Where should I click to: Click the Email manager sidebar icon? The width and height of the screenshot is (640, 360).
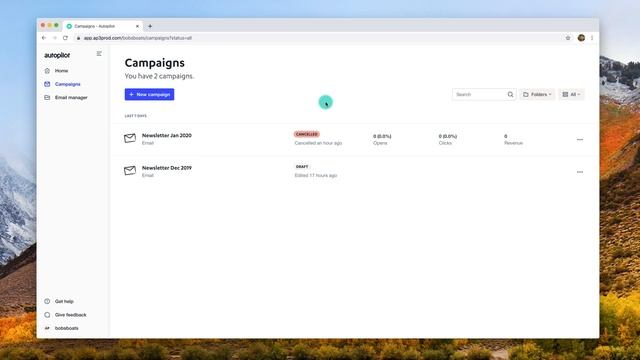47,98
